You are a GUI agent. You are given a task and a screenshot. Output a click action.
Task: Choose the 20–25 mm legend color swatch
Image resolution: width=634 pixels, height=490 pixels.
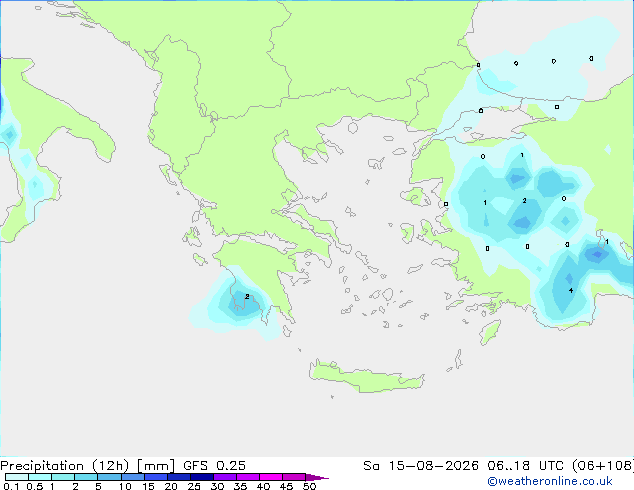178,477
